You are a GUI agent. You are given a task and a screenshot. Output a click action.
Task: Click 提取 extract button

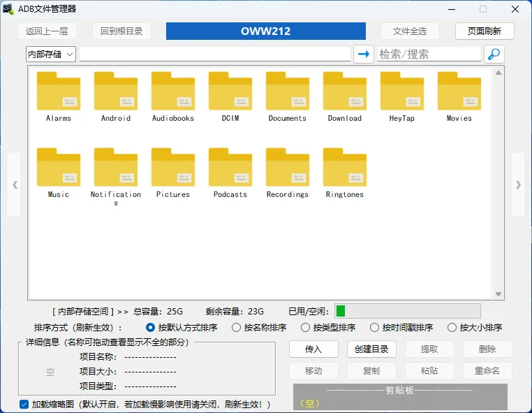coord(429,349)
